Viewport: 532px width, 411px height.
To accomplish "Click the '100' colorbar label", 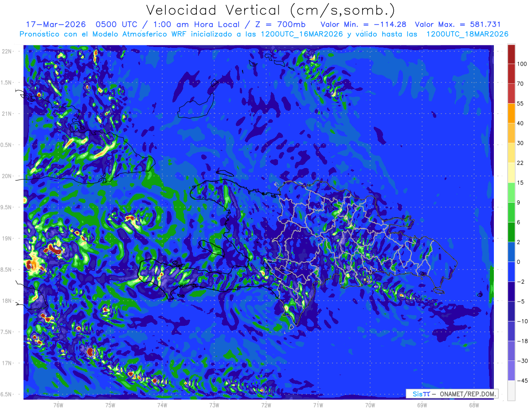I will click(522, 64).
